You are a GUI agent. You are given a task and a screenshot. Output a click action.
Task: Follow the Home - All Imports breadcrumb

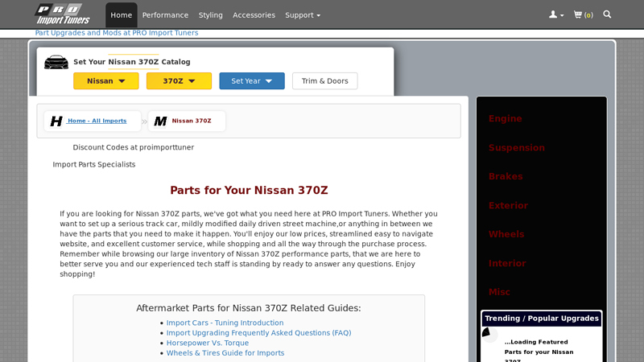(97, 121)
